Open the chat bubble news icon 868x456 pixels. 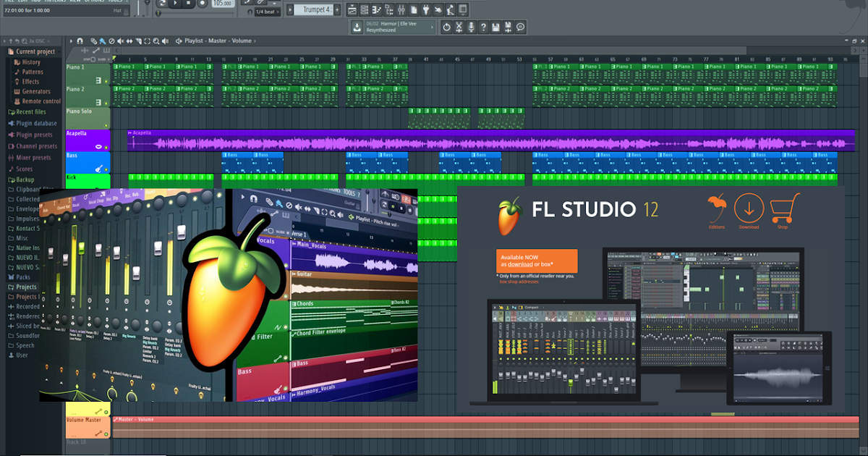pos(520,27)
